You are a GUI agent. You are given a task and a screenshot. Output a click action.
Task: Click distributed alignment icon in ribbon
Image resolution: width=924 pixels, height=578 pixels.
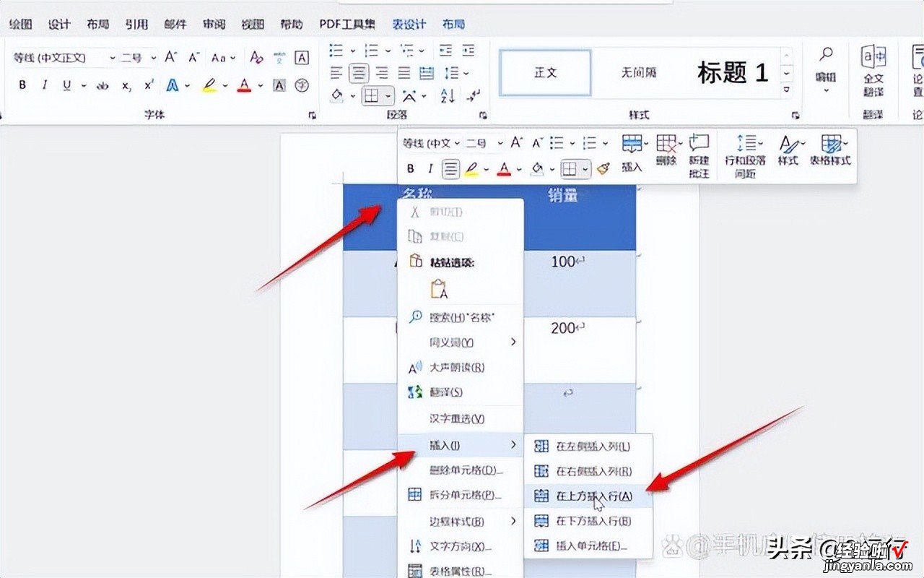pos(427,73)
